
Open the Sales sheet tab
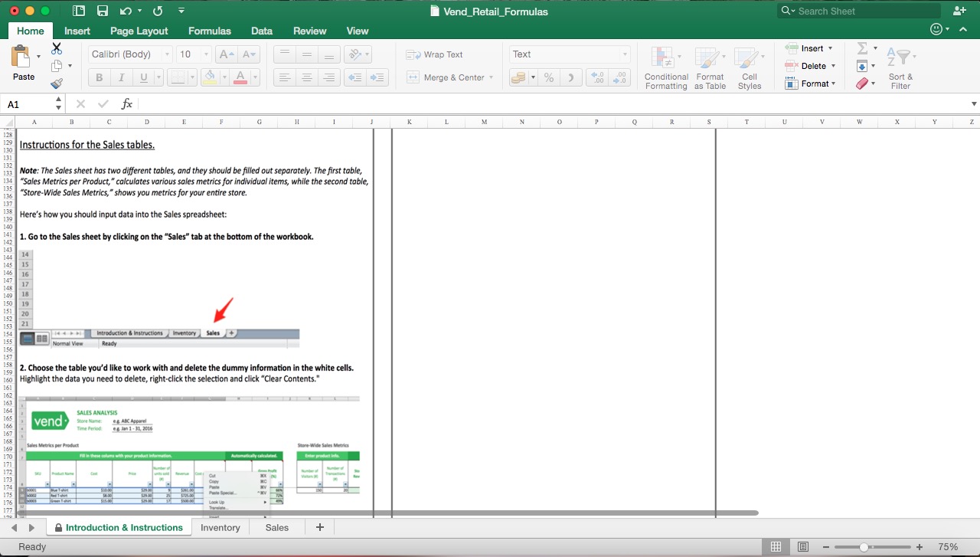coord(276,527)
